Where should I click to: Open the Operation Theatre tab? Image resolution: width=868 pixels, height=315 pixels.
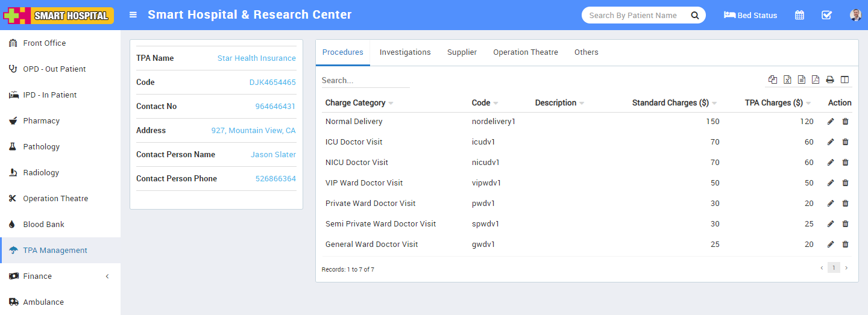(x=525, y=52)
